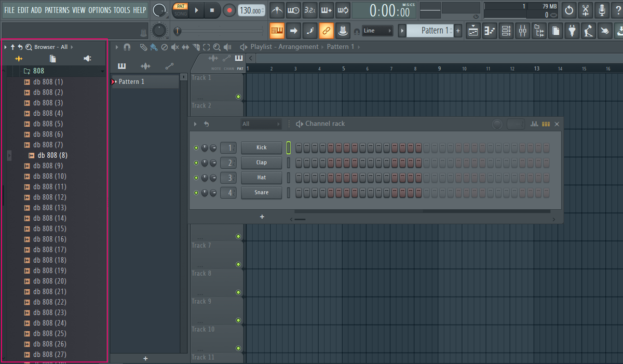Image resolution: width=623 pixels, height=364 pixels.
Task: Open browser options arrow menu
Action: 5,47
